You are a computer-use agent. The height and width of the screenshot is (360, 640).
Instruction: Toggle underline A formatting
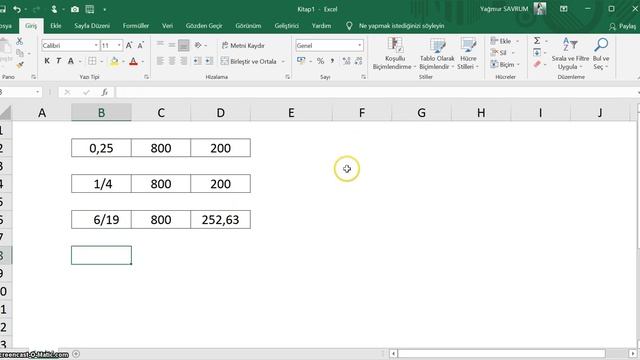71,61
